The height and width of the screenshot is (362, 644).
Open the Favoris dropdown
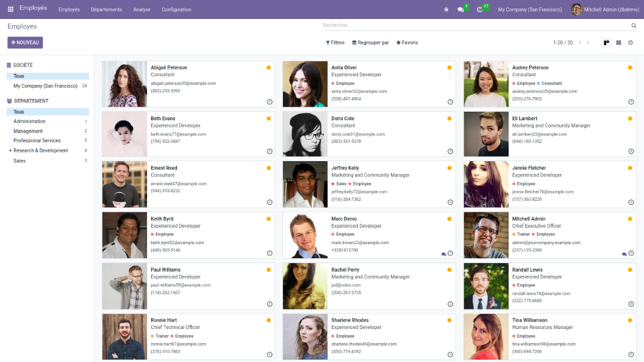click(x=407, y=43)
